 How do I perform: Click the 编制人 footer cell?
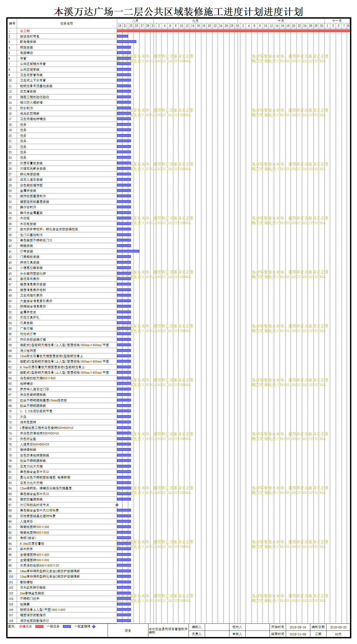click(x=197, y=627)
